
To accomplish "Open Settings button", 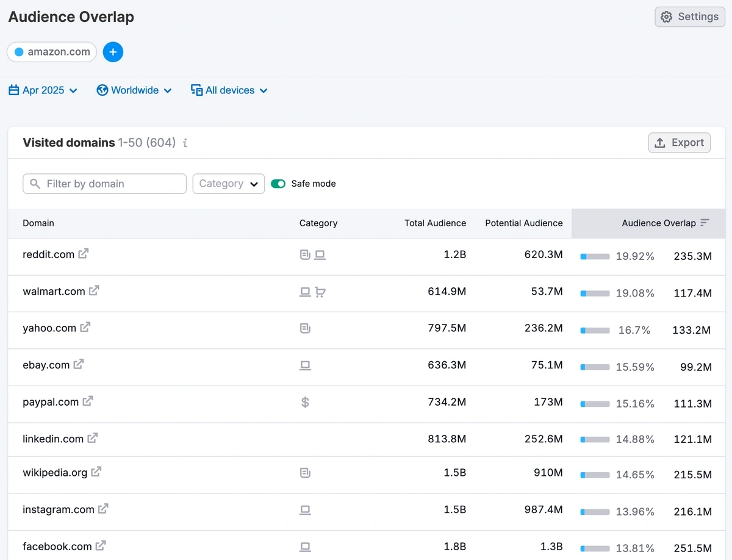I will coord(689,17).
